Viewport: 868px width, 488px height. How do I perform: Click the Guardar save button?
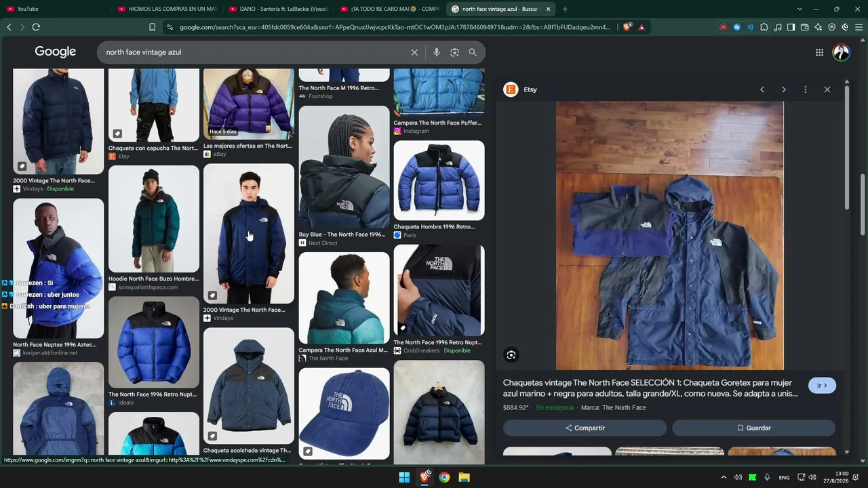coord(753,428)
